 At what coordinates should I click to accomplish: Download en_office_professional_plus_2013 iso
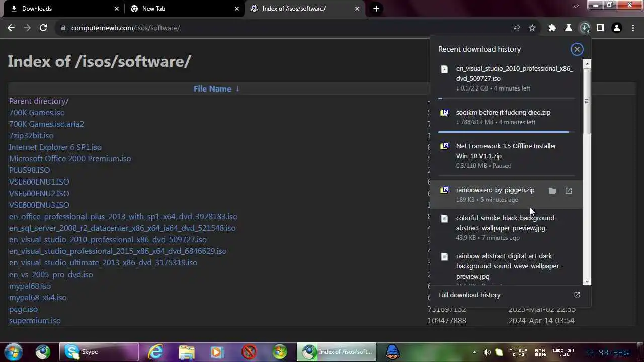(x=123, y=216)
